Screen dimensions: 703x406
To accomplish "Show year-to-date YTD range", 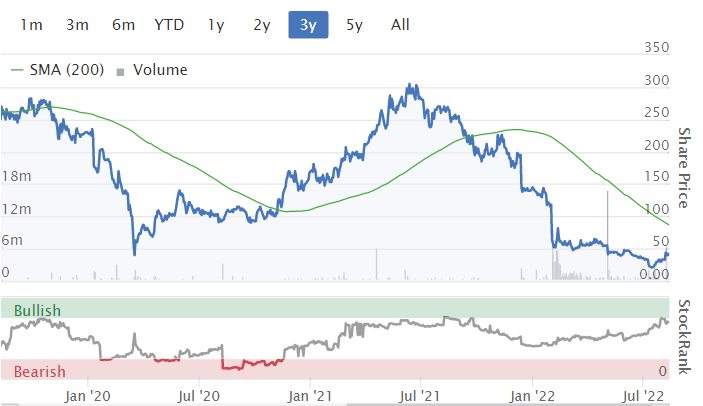I will pos(169,25).
